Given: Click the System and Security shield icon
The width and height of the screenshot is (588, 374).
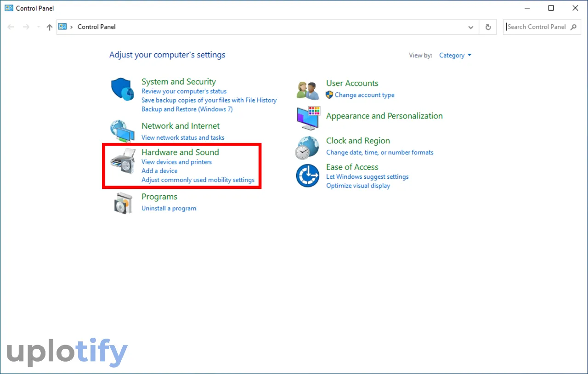Looking at the screenshot, I should [122, 89].
